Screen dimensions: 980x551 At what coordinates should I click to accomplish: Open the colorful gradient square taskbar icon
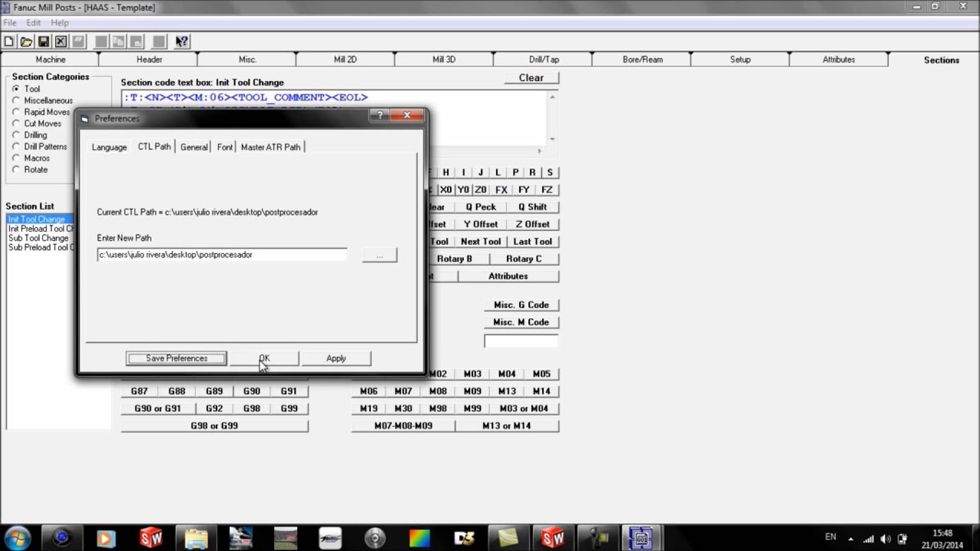(x=420, y=538)
